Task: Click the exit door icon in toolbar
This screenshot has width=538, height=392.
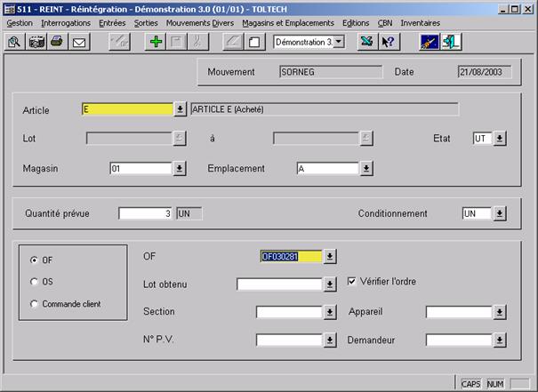Action: coord(452,42)
